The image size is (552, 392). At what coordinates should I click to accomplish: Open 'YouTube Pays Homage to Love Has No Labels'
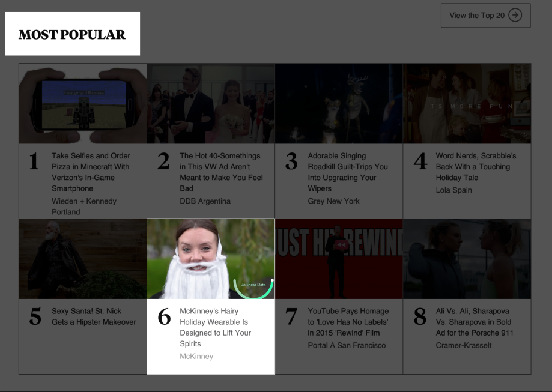[348, 322]
